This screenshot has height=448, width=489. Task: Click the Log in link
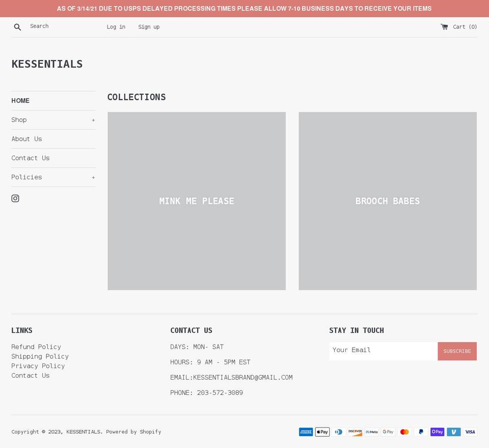click(x=116, y=27)
